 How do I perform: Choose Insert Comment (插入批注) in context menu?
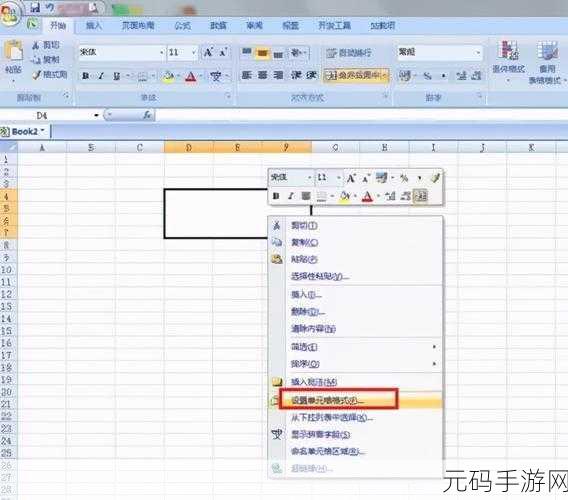tap(356, 382)
